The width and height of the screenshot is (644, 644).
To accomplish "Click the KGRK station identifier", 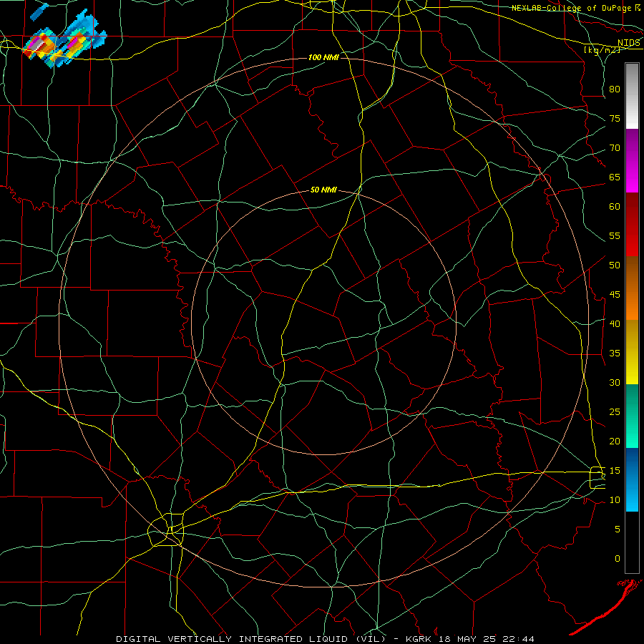I will point(419,639).
